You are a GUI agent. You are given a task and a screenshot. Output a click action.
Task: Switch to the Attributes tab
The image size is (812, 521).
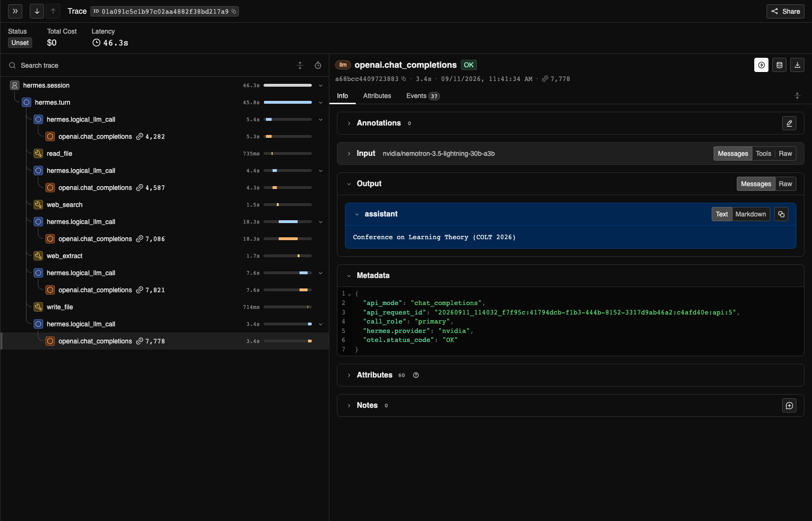click(x=377, y=96)
